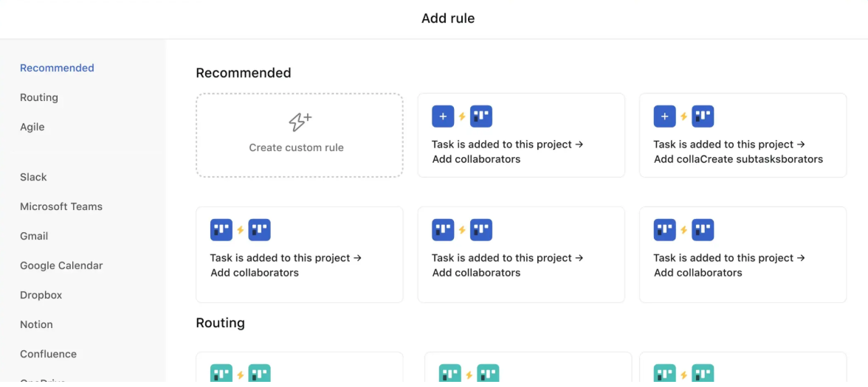
Task: Open the Agile category in the sidebar
Action: 32,127
